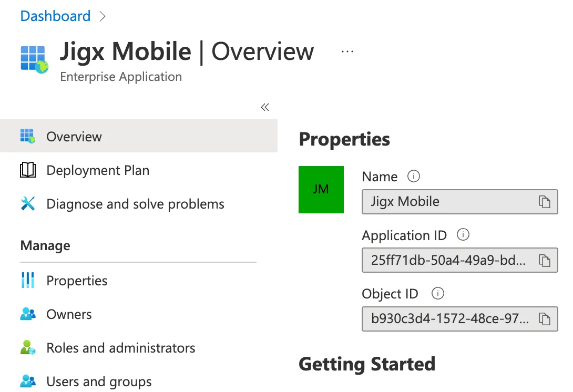Click the Getting Started heading

tap(367, 364)
